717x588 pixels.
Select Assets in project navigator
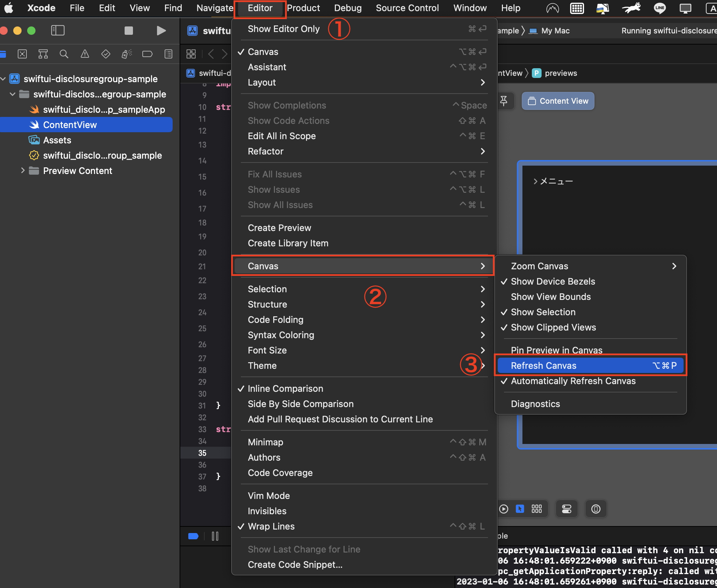tap(57, 140)
